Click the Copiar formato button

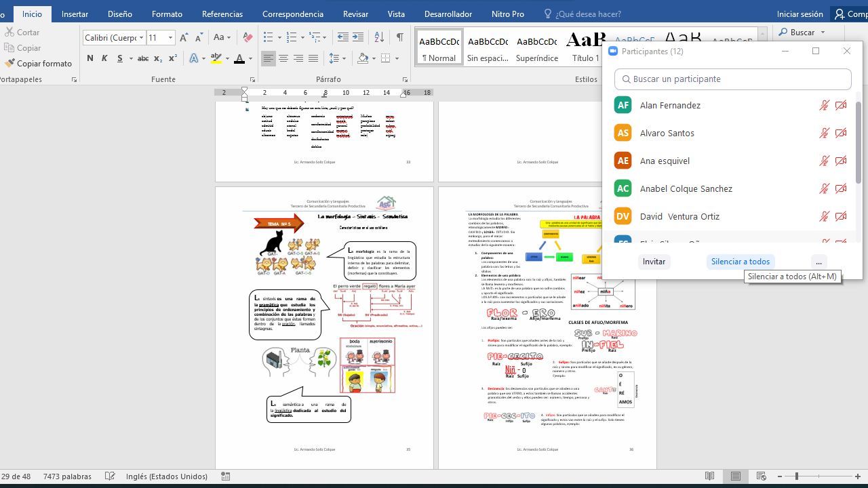[x=39, y=63]
